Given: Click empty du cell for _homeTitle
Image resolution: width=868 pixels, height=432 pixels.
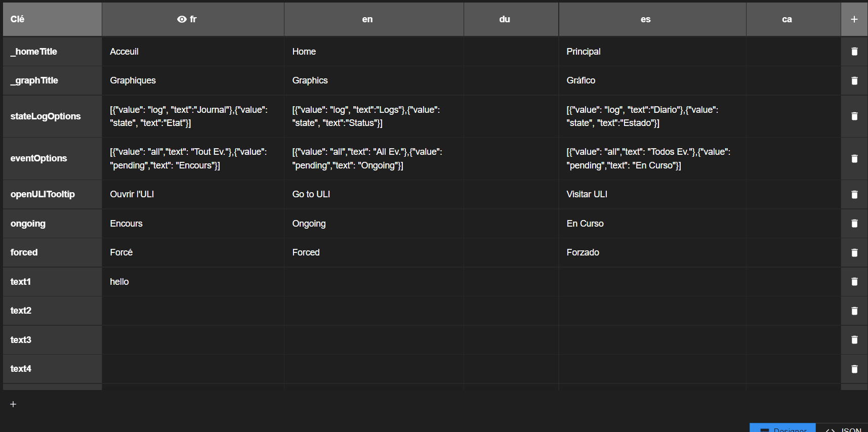Looking at the screenshot, I should pos(511,52).
